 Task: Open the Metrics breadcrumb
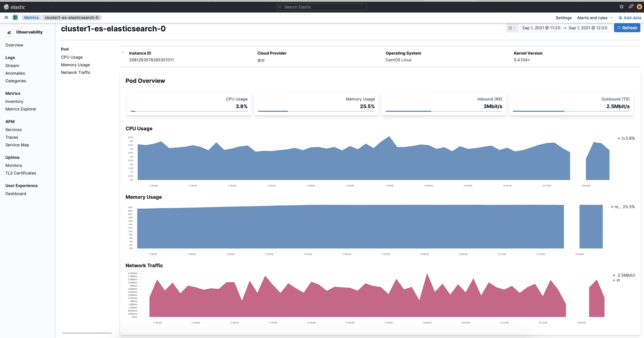[31, 17]
